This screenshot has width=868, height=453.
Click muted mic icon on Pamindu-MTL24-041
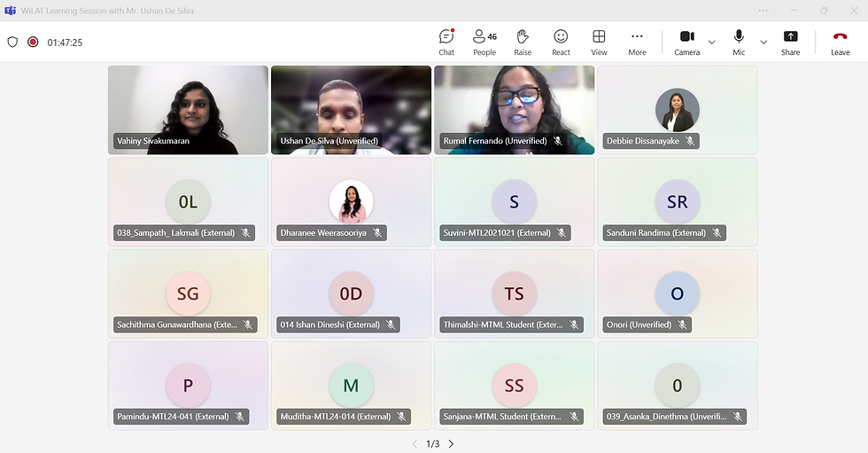click(240, 417)
